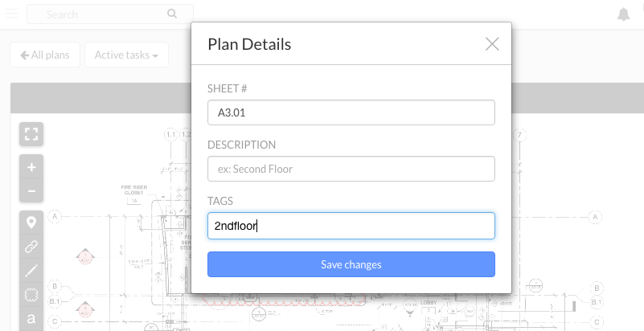Select the link tool icon
Screen dimensions: 644x331
click(x=31, y=247)
